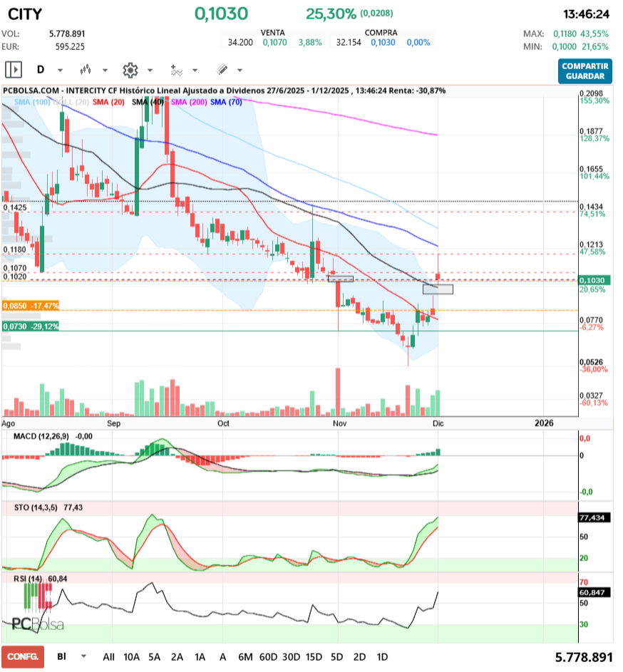Select the 5A time range
Viewport: 623px width, 672px height.
[x=155, y=657]
